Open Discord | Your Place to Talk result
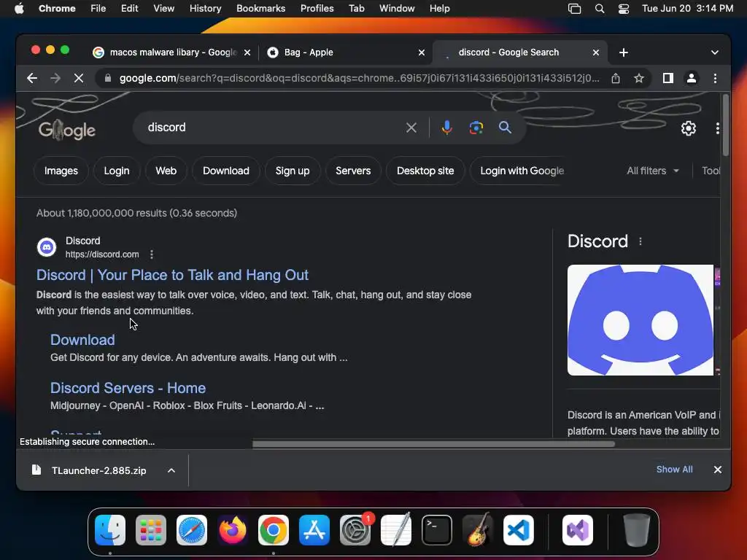The height and width of the screenshot is (560, 747). (x=172, y=275)
